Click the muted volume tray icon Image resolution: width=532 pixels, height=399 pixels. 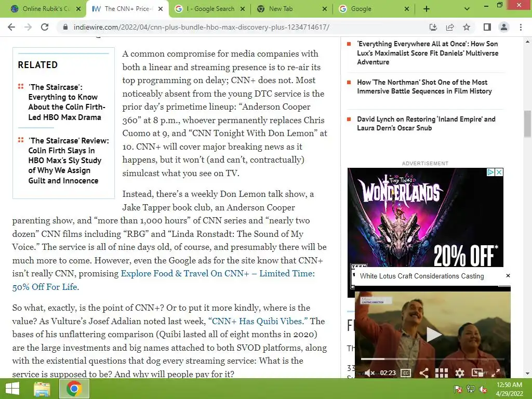pyautogui.click(x=483, y=389)
